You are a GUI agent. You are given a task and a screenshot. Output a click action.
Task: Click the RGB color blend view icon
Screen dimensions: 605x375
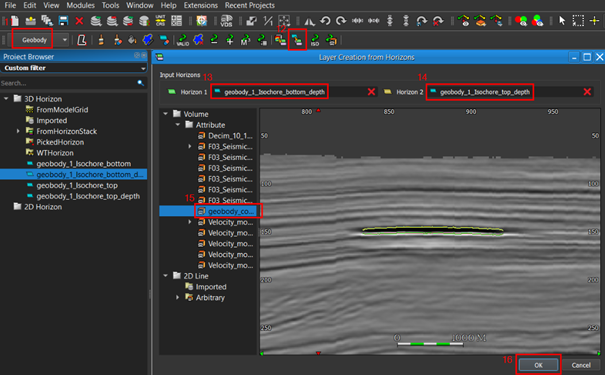coord(537,20)
